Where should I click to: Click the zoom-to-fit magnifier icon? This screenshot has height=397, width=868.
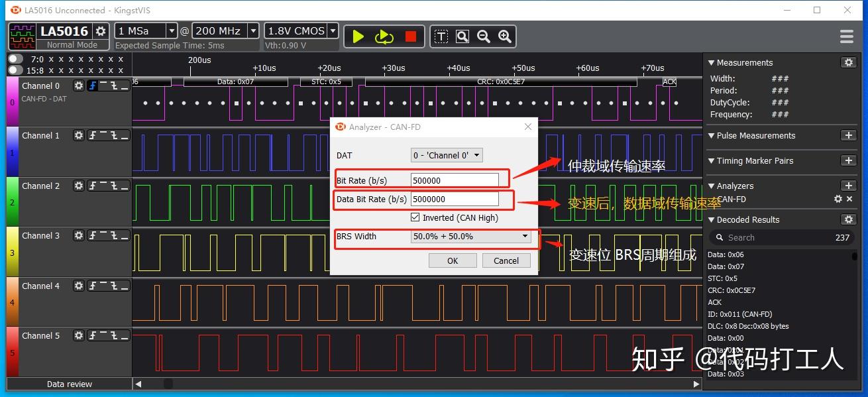tap(462, 36)
